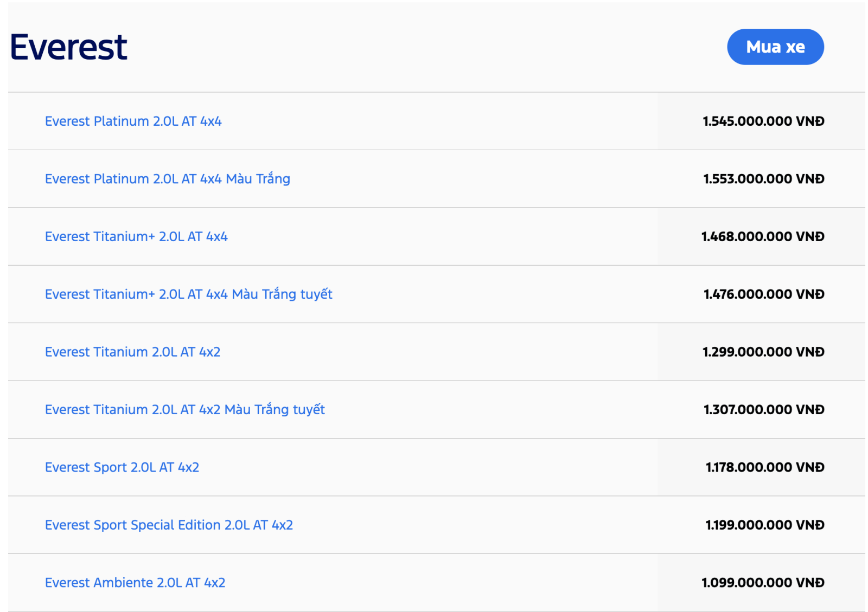Image resolution: width=868 pixels, height=612 pixels.
Task: Click the Everest page heading
Action: coord(68,47)
